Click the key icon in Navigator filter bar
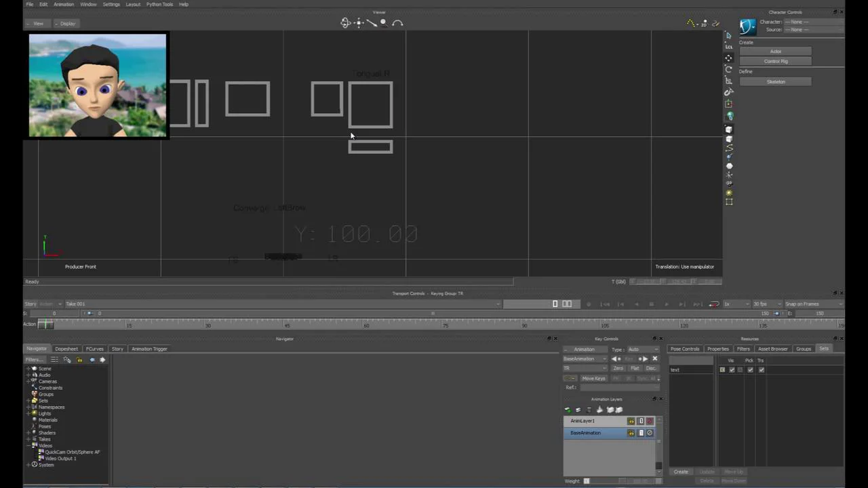The height and width of the screenshot is (488, 868). (x=79, y=360)
